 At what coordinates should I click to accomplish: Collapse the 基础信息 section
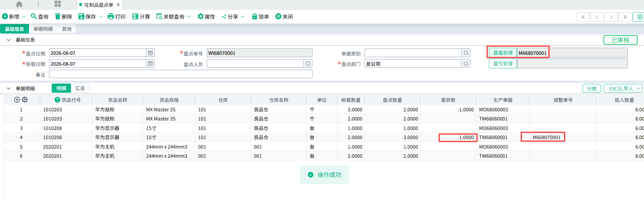[x=8, y=40]
